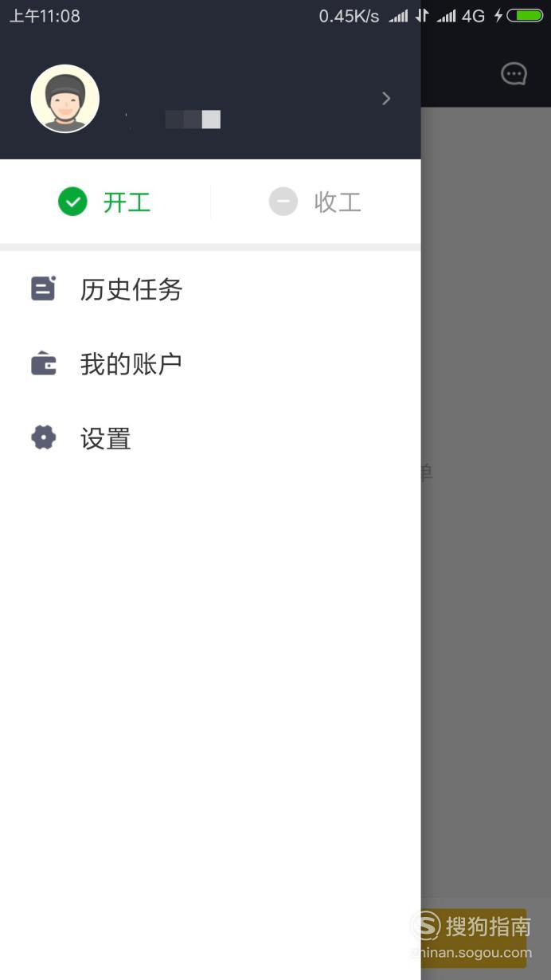Tap the blurred username text
The width and height of the screenshot is (551, 980).
pyautogui.click(x=173, y=120)
